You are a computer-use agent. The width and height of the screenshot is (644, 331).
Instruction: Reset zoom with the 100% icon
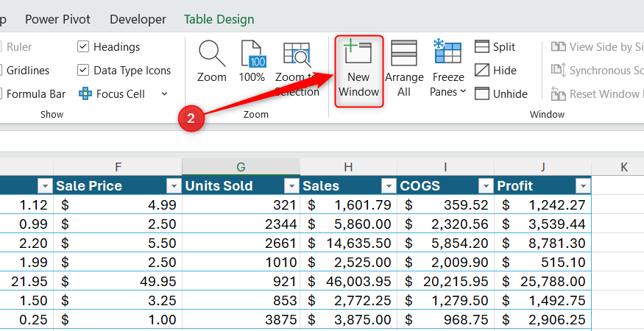252,62
